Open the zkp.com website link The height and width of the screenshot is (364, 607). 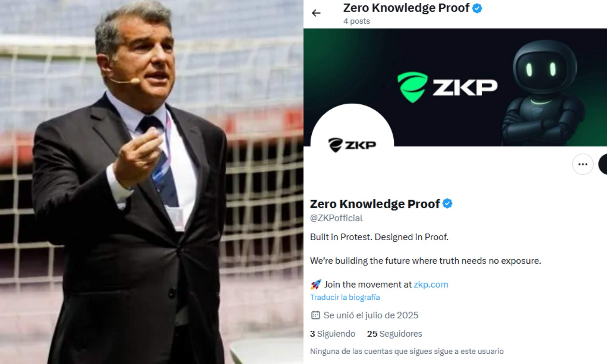click(x=431, y=285)
